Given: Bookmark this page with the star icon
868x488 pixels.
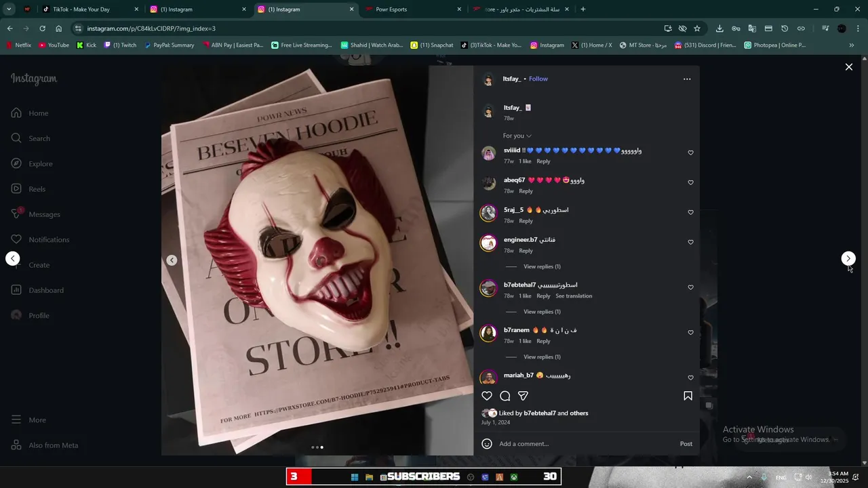Looking at the screenshot, I should (697, 28).
